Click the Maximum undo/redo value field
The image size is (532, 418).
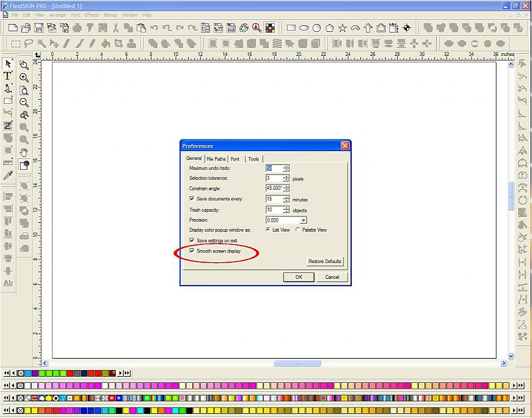(274, 168)
